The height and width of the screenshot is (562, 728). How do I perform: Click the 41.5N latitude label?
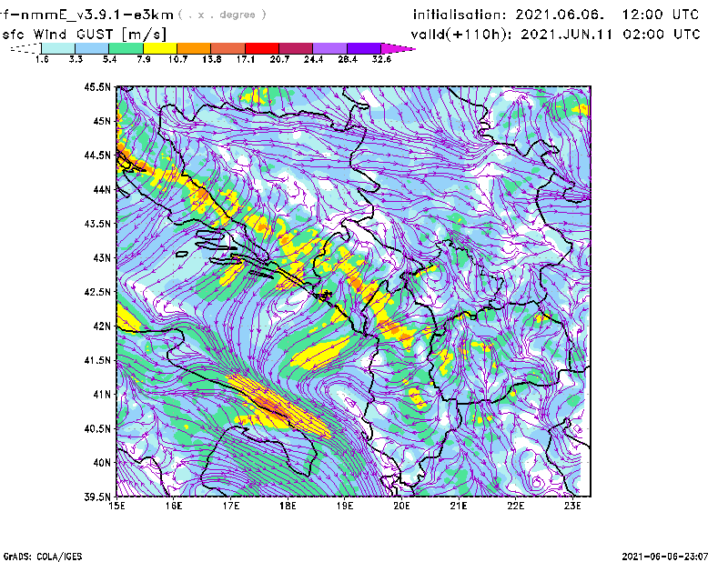(x=97, y=360)
